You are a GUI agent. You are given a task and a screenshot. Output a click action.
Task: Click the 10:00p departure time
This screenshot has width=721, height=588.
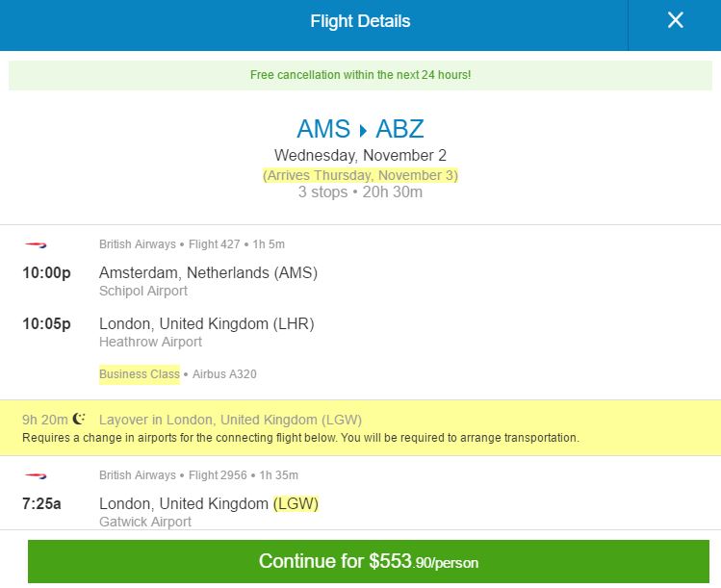46,273
